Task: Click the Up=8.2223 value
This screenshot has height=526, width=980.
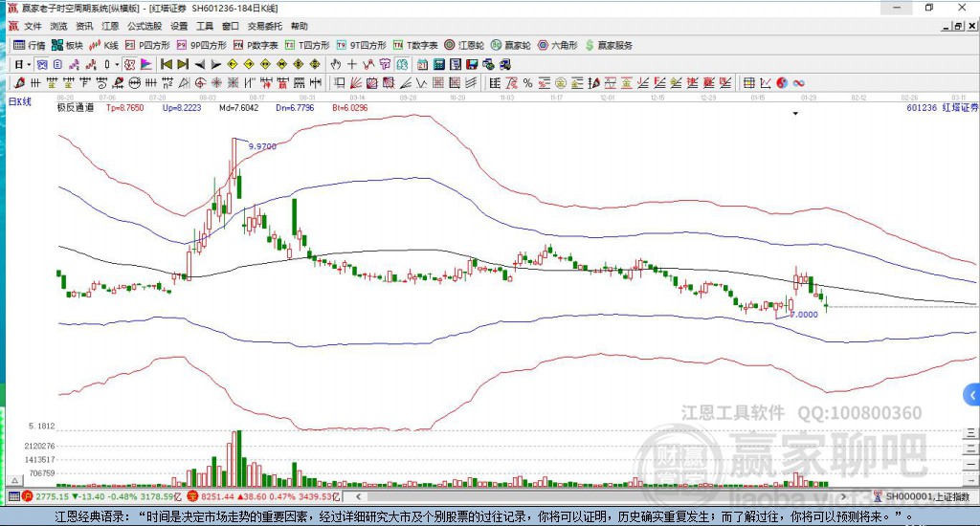Action: click(182, 108)
